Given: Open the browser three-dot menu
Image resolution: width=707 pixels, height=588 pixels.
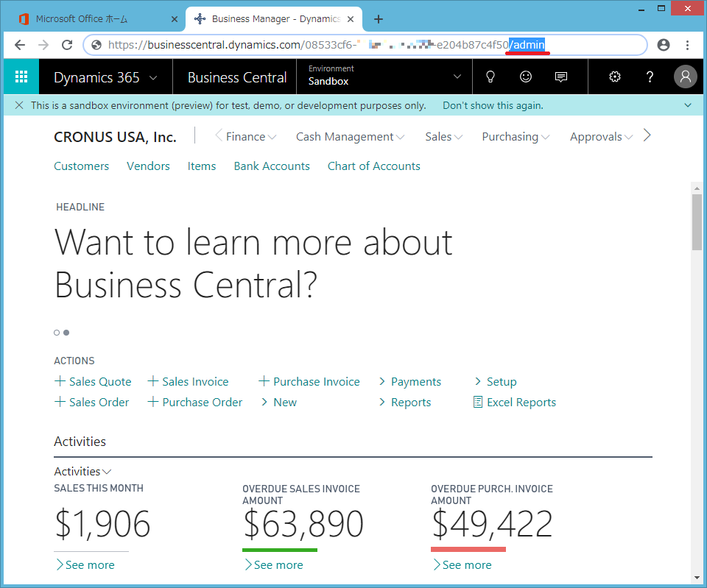Looking at the screenshot, I should [x=687, y=45].
